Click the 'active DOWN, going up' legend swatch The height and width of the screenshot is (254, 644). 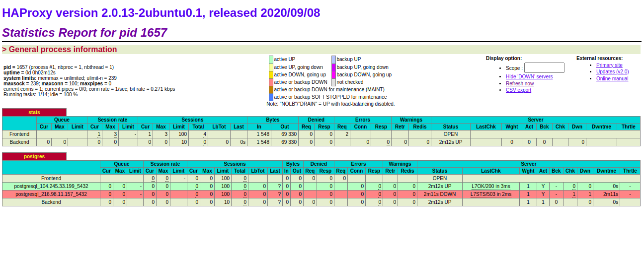coord(271,74)
